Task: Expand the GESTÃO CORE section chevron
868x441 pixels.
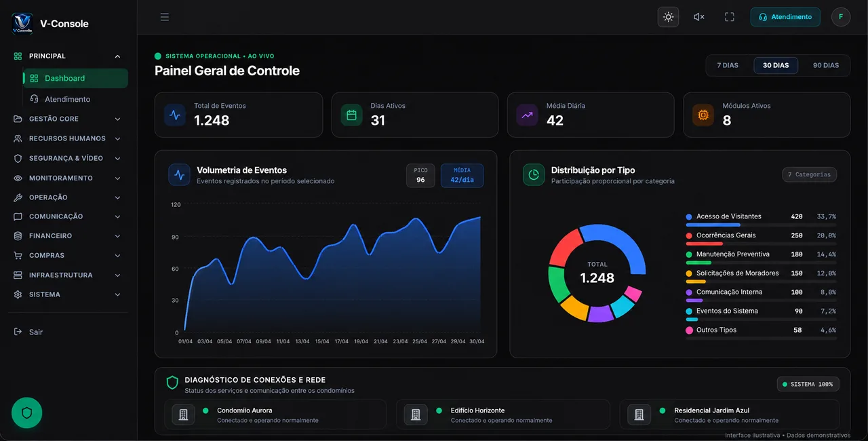Action: [x=117, y=119]
